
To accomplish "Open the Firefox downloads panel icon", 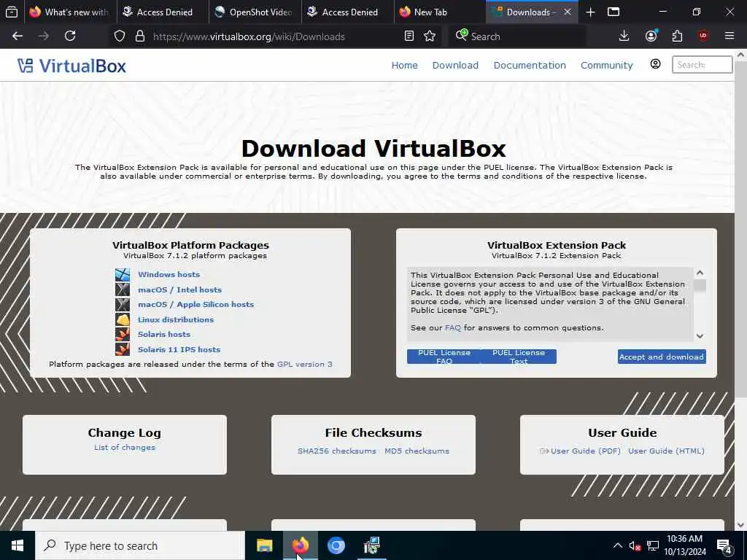I will [624, 36].
